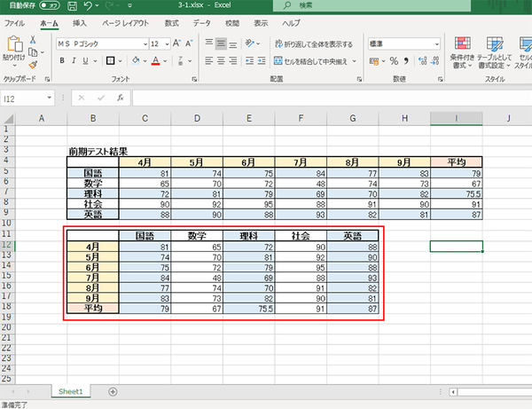Activate the Format Painter brush icon
Image resolution: width=532 pixels, height=409 pixels.
tap(33, 64)
